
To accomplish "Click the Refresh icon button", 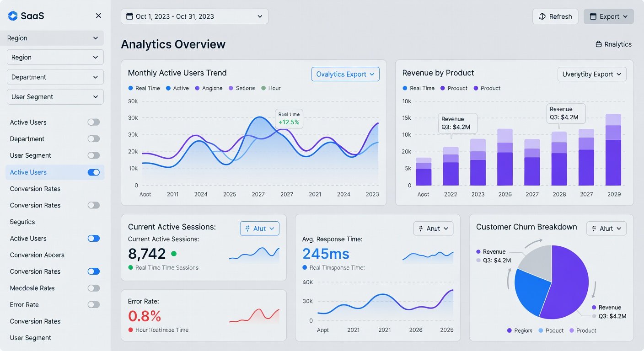I will [x=542, y=16].
